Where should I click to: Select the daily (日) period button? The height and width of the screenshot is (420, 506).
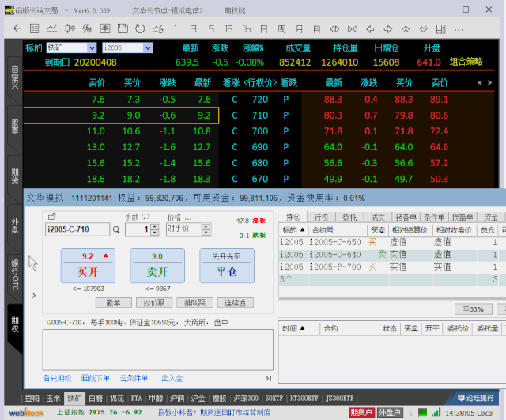(263, 29)
